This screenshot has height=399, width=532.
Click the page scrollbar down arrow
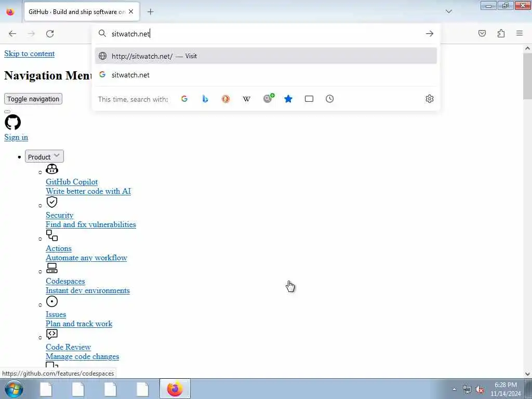[527, 374]
